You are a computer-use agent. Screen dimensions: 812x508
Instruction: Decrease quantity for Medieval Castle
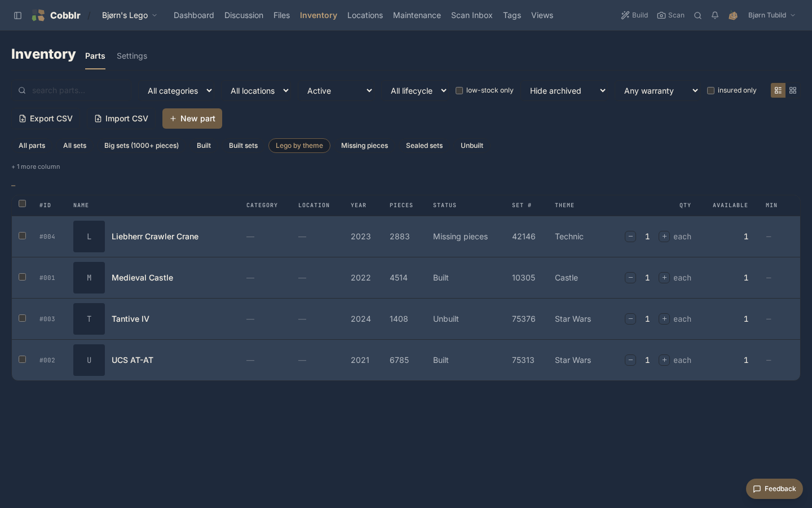click(x=630, y=278)
